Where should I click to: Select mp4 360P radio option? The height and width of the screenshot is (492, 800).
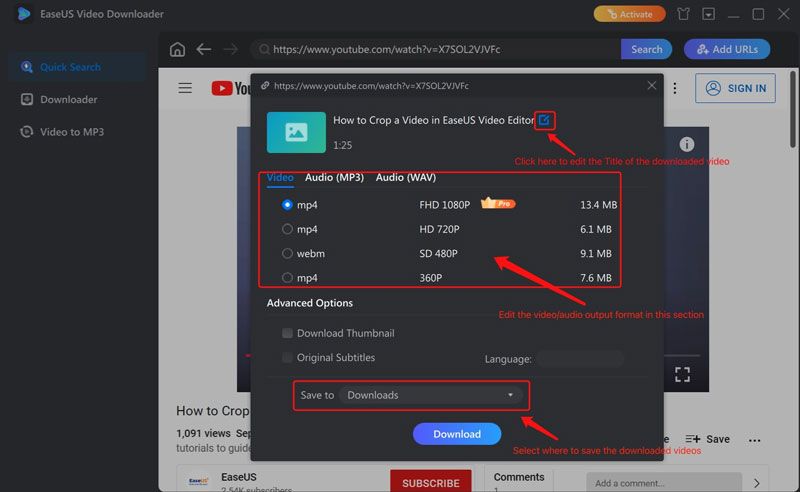point(287,278)
